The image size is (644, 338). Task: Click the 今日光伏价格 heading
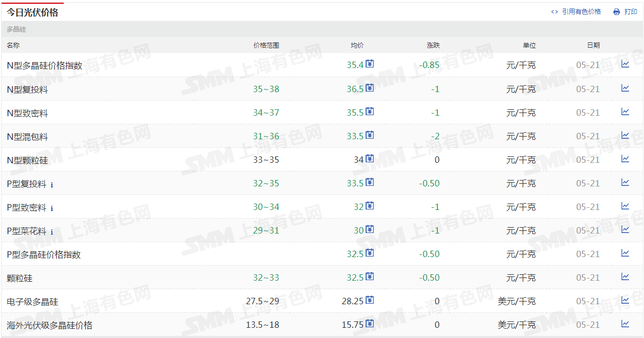coord(32,12)
